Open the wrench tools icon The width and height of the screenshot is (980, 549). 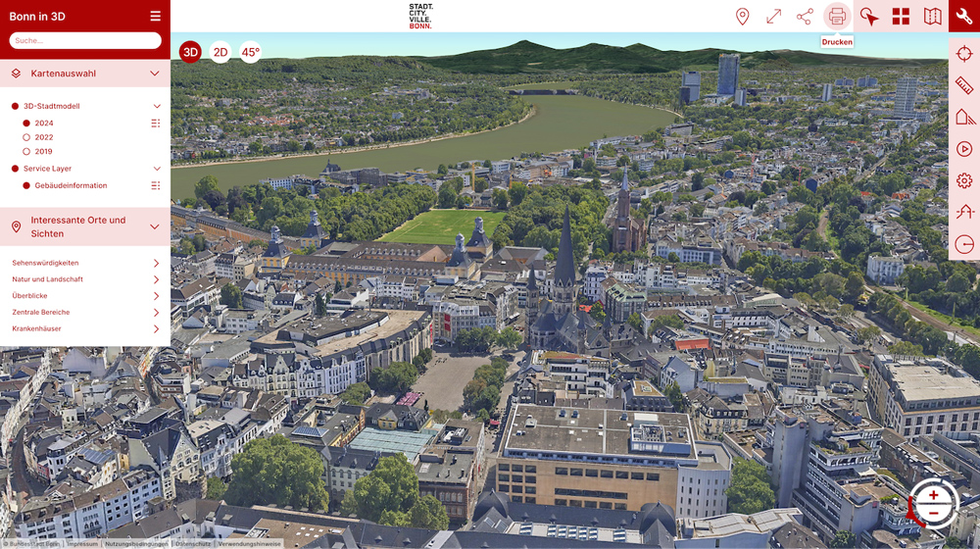[964, 17]
